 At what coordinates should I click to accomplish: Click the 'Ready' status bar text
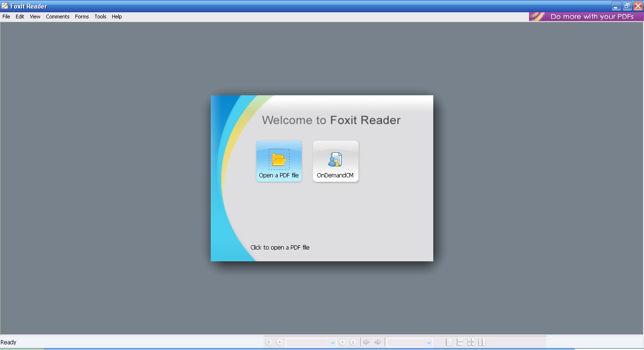point(8,342)
